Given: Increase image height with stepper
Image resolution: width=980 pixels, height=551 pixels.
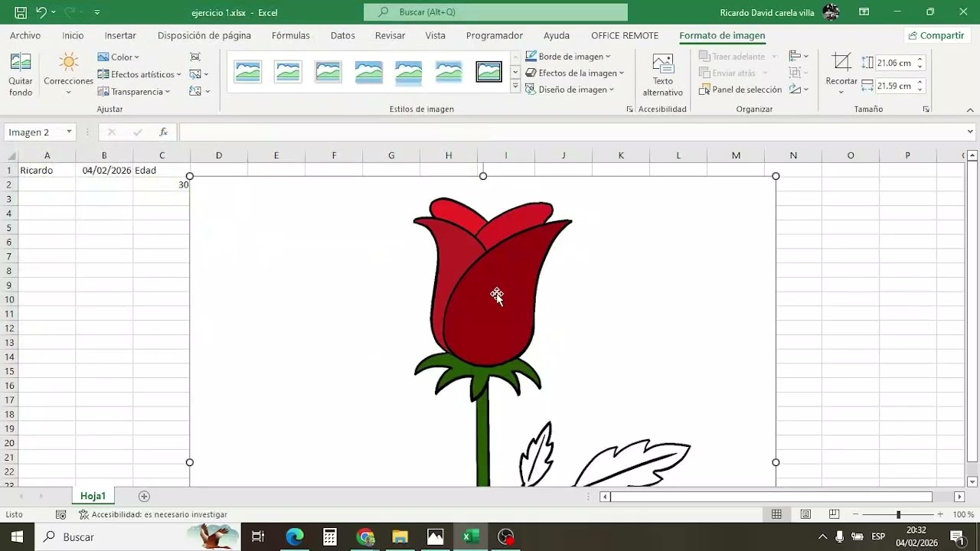Looking at the screenshot, I should click(920, 60).
